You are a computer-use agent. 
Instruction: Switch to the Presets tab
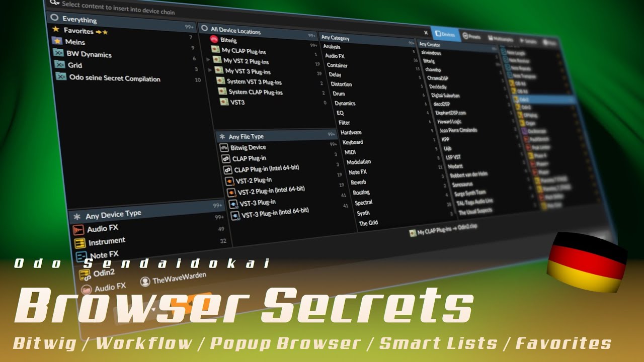[x=472, y=37]
